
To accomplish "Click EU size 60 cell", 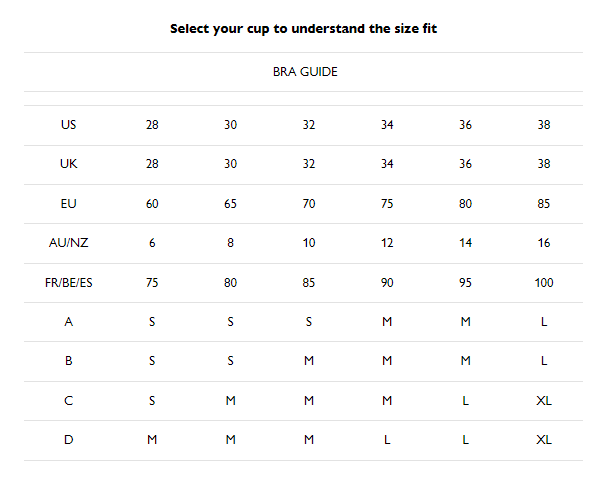I will click(152, 204).
